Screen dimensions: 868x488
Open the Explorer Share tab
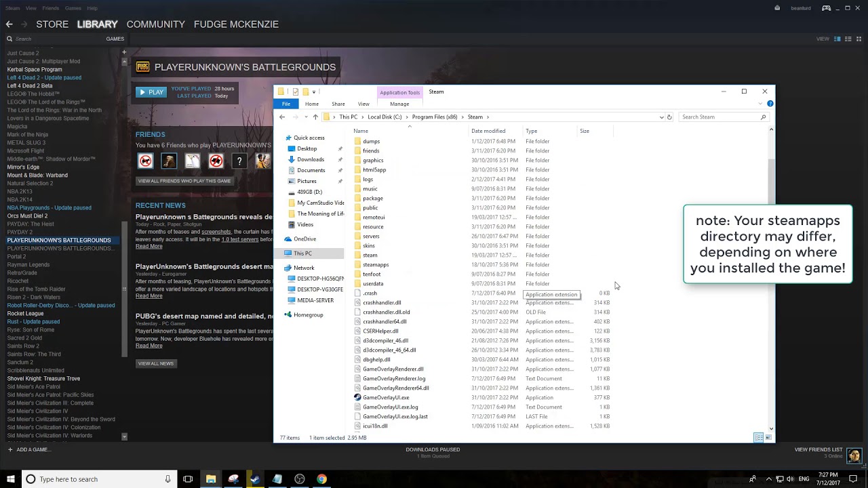(x=338, y=104)
